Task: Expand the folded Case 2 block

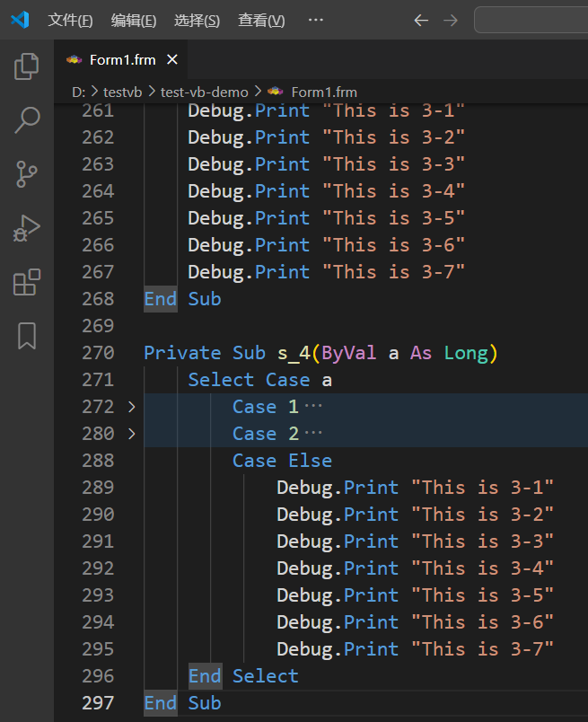Action: click(132, 434)
